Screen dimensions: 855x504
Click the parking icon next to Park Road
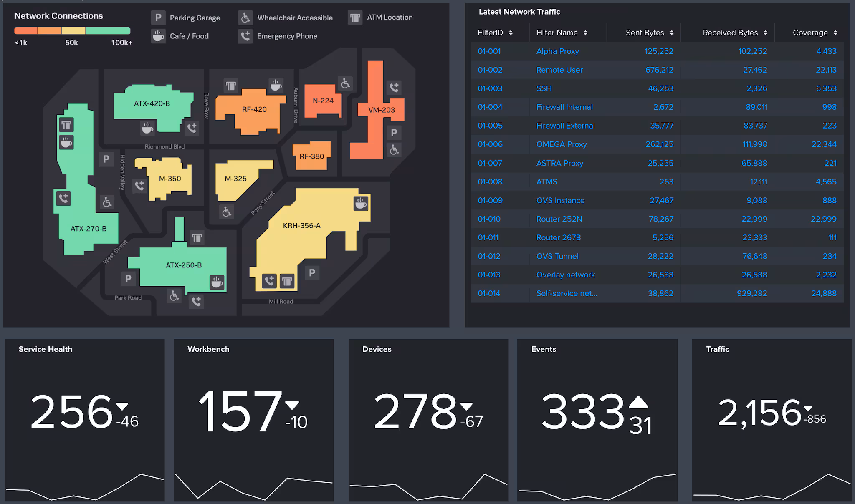pos(128,279)
